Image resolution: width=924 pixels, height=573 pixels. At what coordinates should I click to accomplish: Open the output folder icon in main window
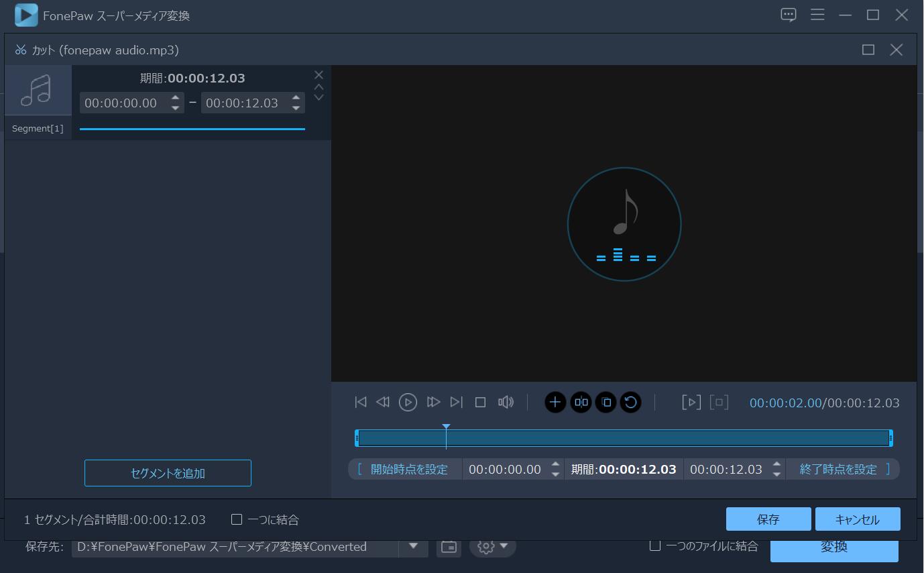pyautogui.click(x=449, y=546)
